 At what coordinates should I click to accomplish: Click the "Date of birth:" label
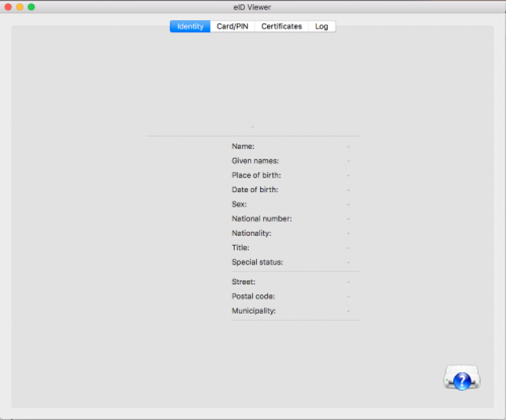point(255,190)
